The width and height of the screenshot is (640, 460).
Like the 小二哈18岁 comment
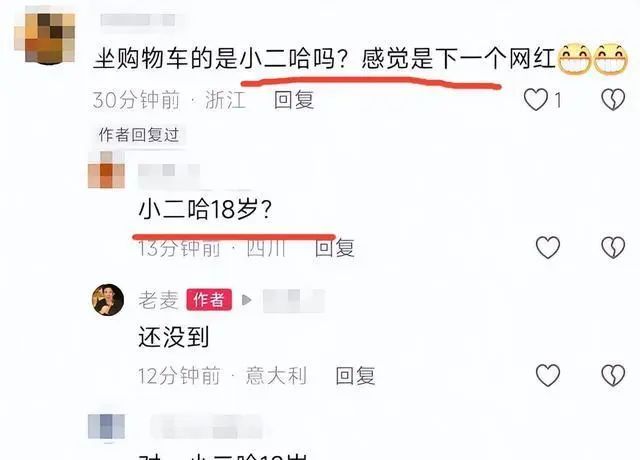click(548, 247)
